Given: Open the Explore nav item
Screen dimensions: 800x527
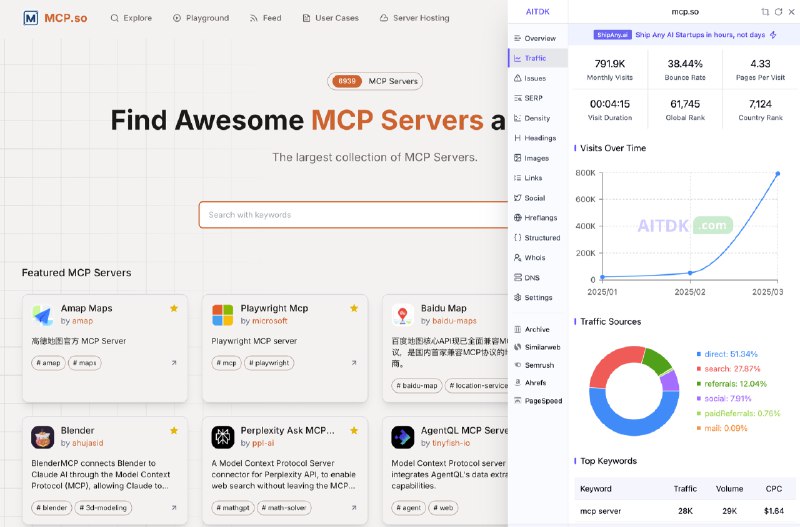Looking at the screenshot, I should (131, 18).
